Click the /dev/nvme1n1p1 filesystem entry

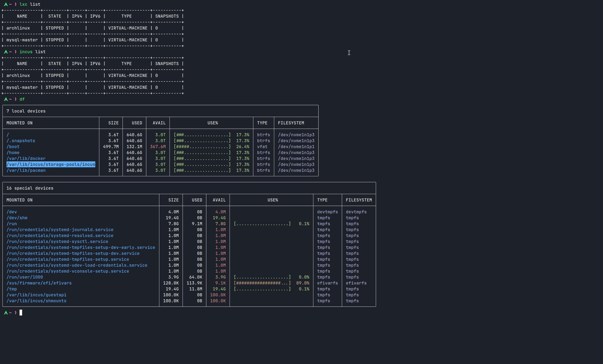(296, 147)
